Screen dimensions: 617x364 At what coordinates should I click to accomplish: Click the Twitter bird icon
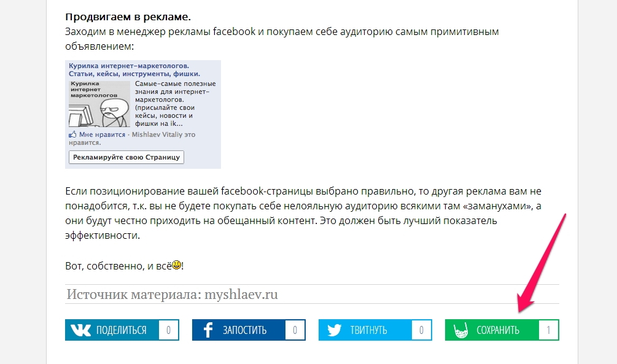click(x=334, y=330)
